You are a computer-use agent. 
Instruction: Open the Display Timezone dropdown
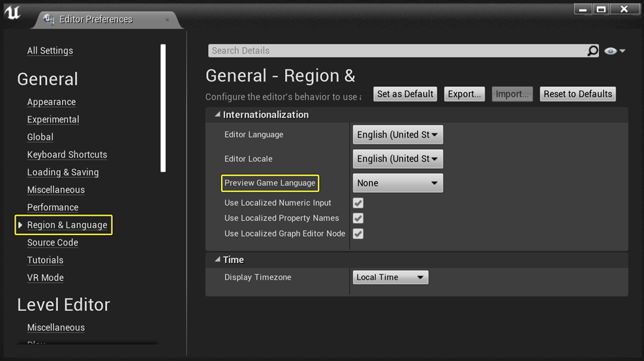(390, 278)
